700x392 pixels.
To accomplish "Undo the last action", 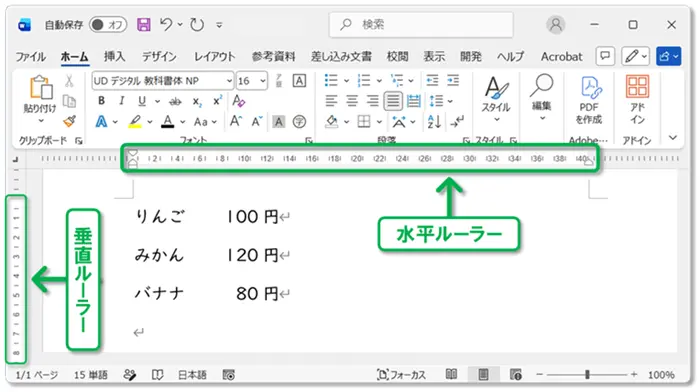I will 166,24.
